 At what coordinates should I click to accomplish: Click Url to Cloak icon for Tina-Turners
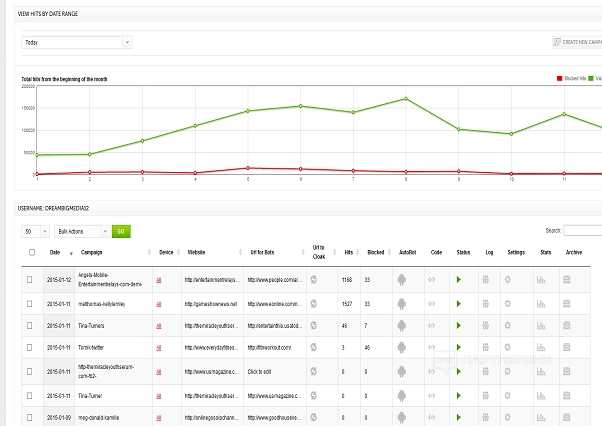(x=313, y=326)
